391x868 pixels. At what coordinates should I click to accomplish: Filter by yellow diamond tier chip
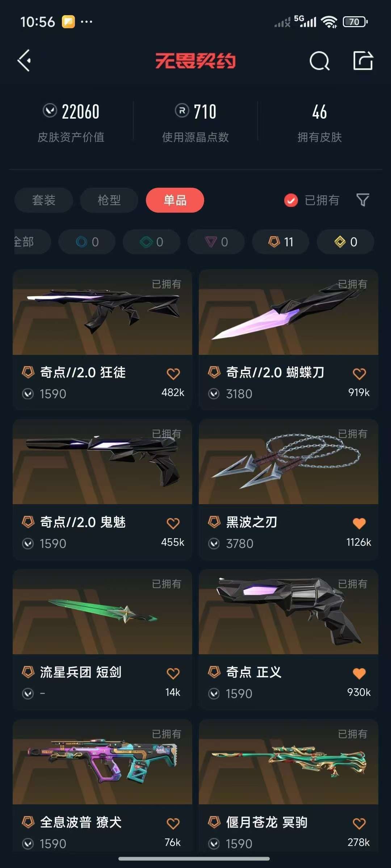345,242
